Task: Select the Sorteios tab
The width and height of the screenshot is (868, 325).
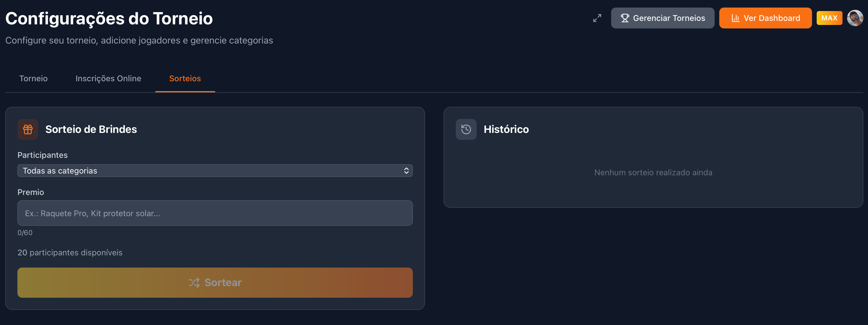Action: [185, 79]
